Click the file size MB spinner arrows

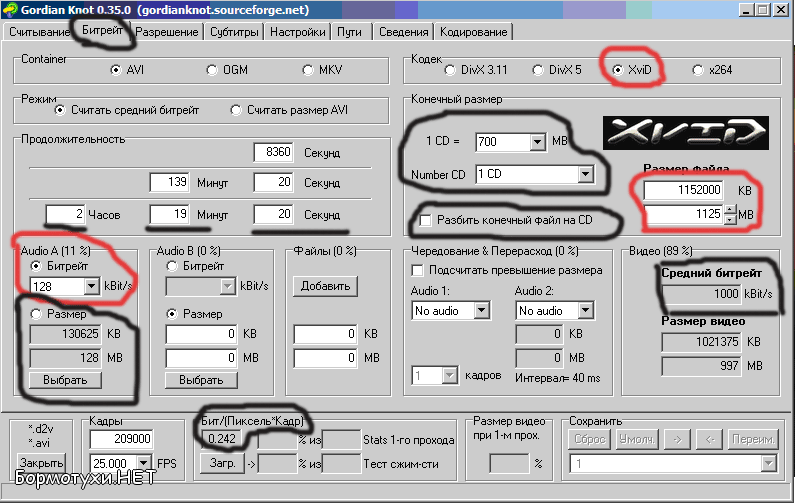click(730, 214)
